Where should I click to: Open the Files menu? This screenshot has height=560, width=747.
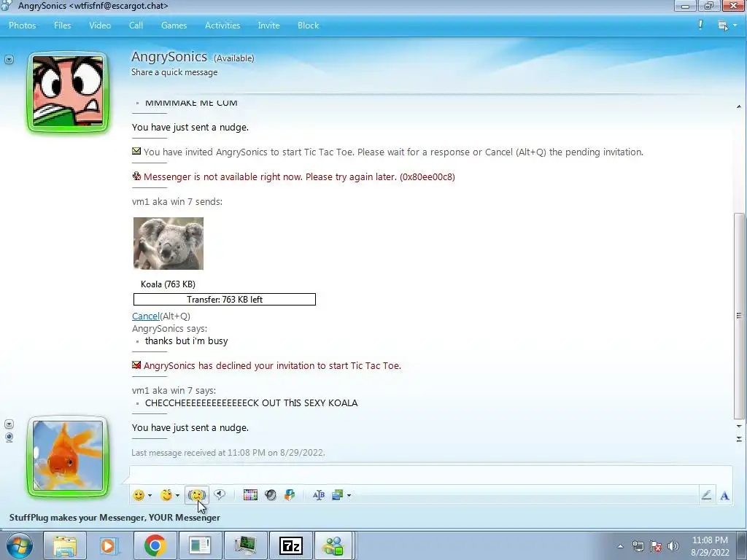click(x=63, y=26)
